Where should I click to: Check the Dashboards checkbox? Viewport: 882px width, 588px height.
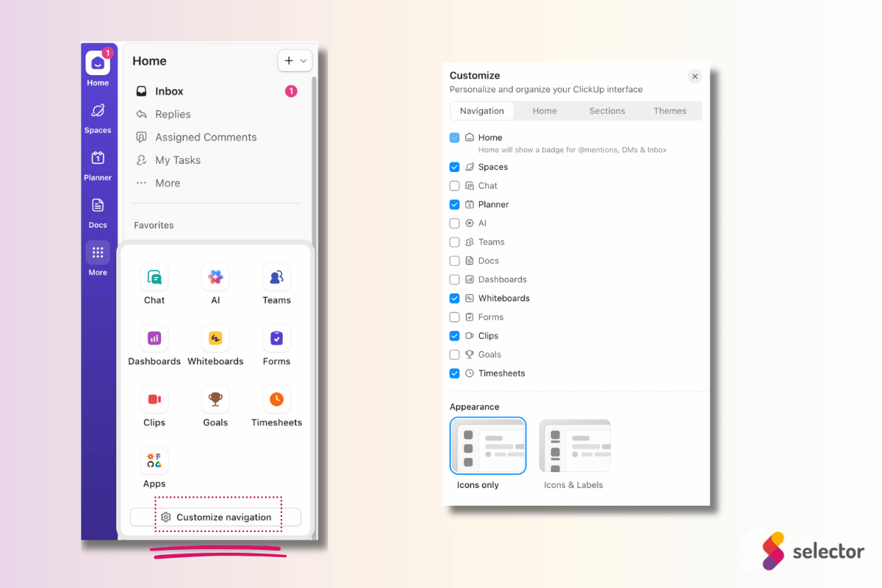tap(454, 279)
